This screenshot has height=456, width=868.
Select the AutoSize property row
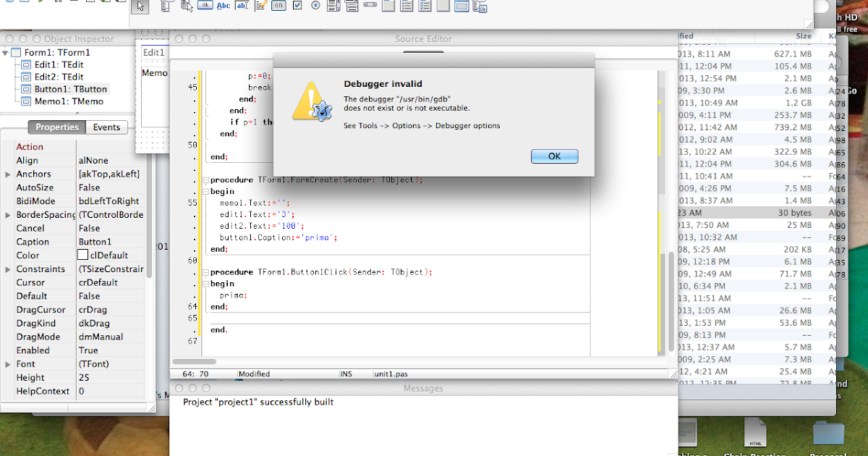tap(74, 187)
